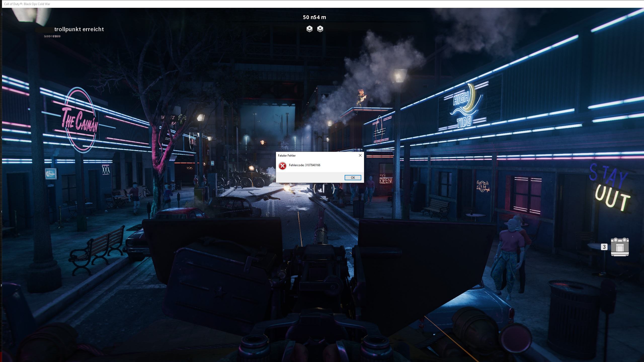Click the Fehlercode 3107840166 message text

[304, 165]
